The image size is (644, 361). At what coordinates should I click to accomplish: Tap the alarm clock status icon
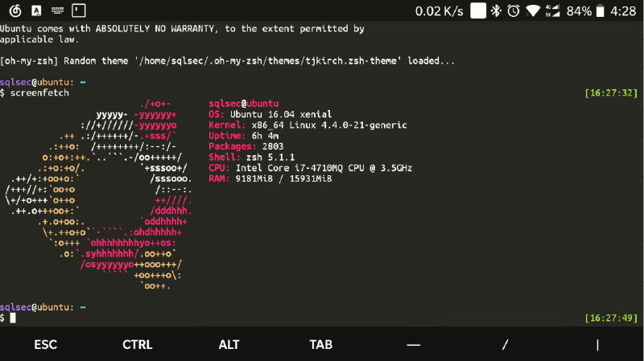[514, 11]
